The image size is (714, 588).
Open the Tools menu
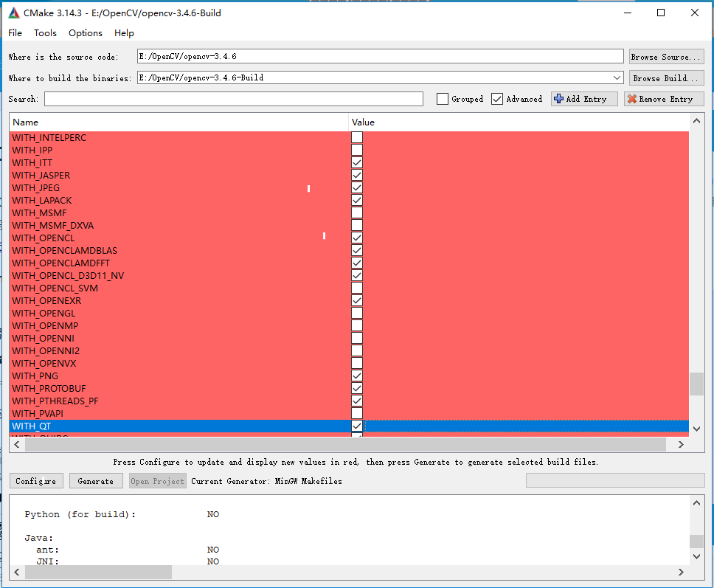click(45, 32)
